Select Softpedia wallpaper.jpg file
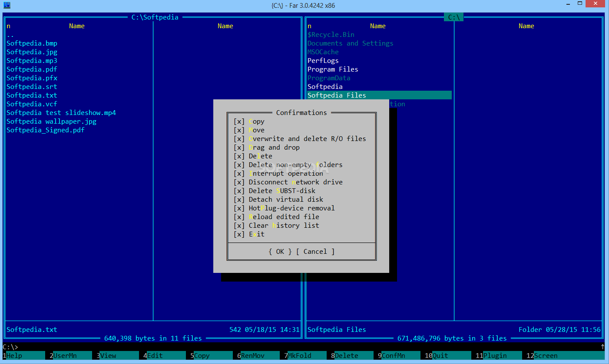This screenshot has height=364, width=609. pos(51,121)
